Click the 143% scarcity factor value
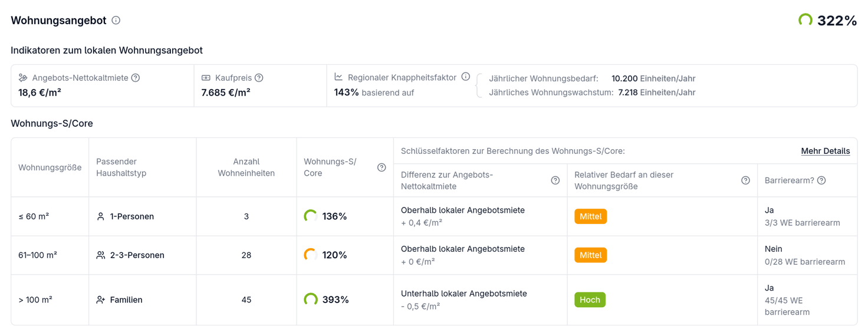 tap(347, 93)
